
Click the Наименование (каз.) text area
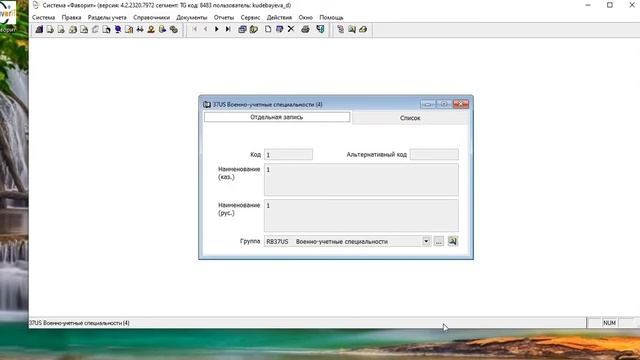pos(361,180)
